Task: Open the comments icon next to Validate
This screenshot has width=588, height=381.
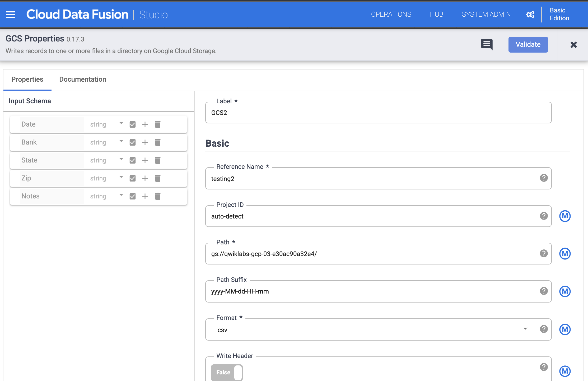Action: pyautogui.click(x=487, y=44)
